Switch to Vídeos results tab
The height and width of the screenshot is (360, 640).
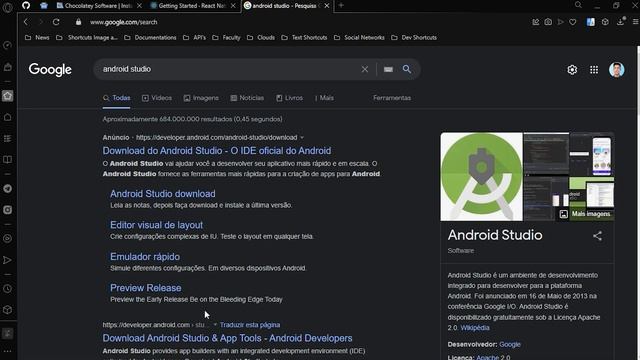(157, 98)
